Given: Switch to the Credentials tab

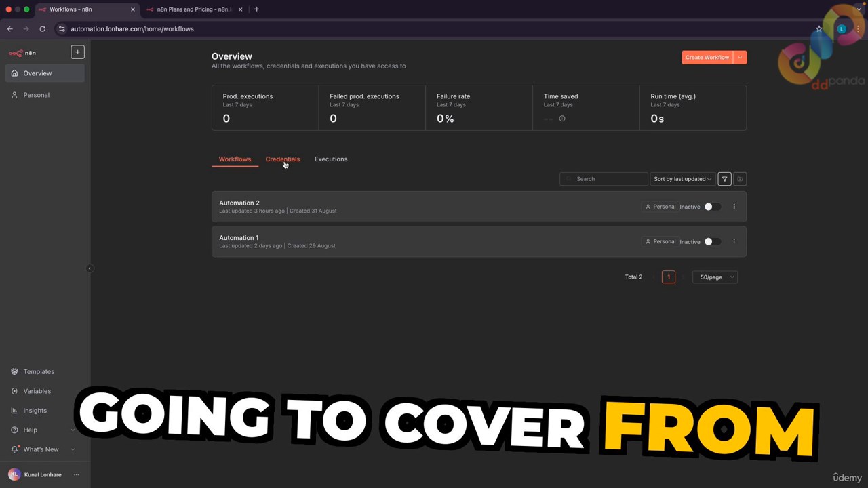Looking at the screenshot, I should pyautogui.click(x=282, y=159).
